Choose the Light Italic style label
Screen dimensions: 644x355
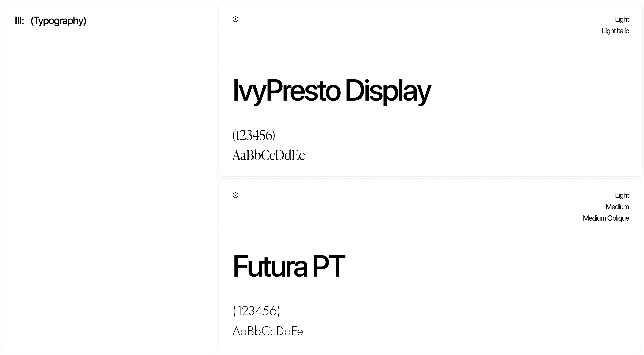(x=615, y=31)
